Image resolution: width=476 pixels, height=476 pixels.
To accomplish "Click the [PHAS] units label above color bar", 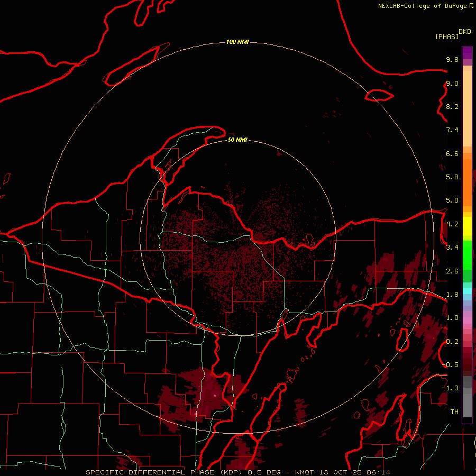I will (447, 37).
